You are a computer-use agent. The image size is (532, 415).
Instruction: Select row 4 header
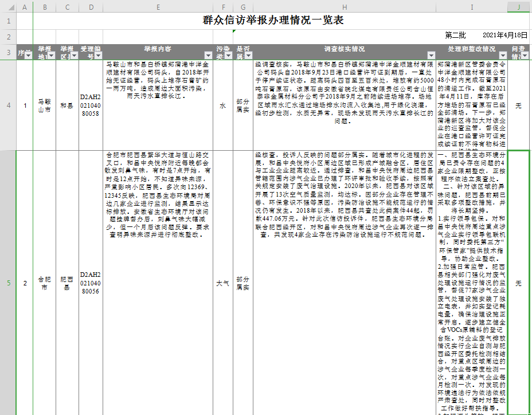[x=8, y=105]
